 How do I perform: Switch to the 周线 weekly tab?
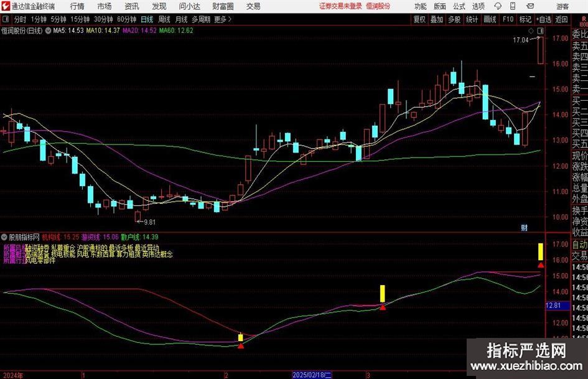164,19
